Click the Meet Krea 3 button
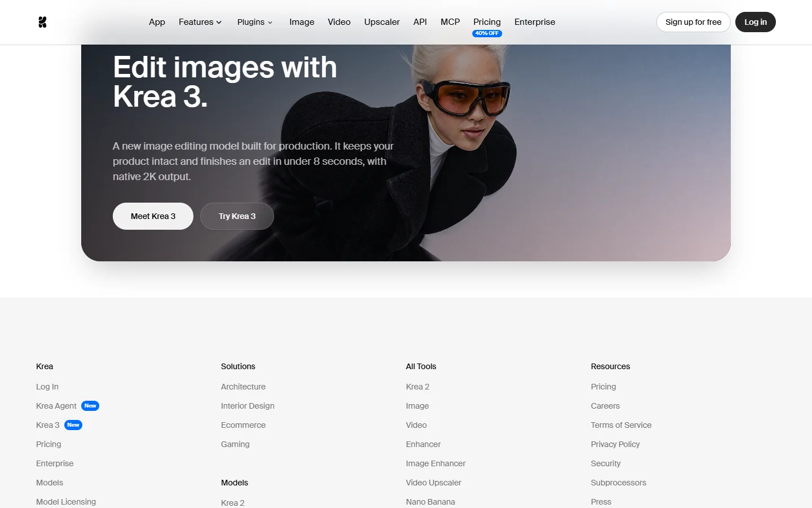Screen dimensions: 812x508 pyautogui.click(x=153, y=216)
